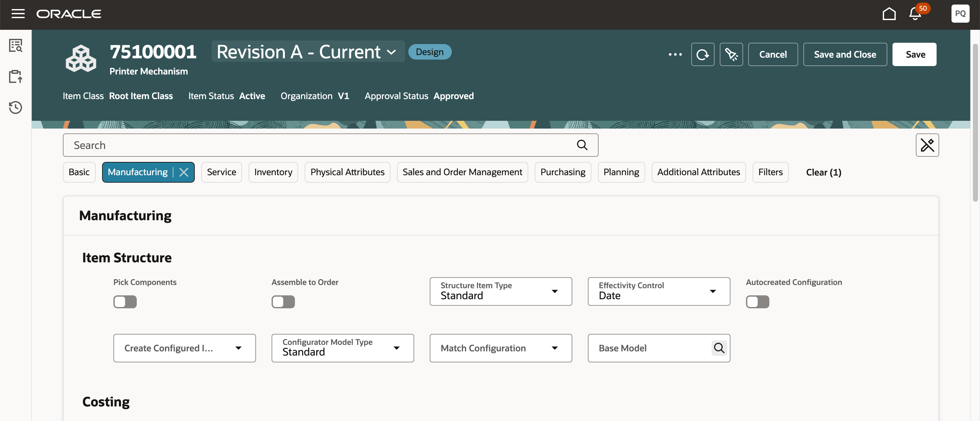Open notifications bell with 50 badge
Image resolution: width=980 pixels, height=421 pixels.
pos(915,14)
